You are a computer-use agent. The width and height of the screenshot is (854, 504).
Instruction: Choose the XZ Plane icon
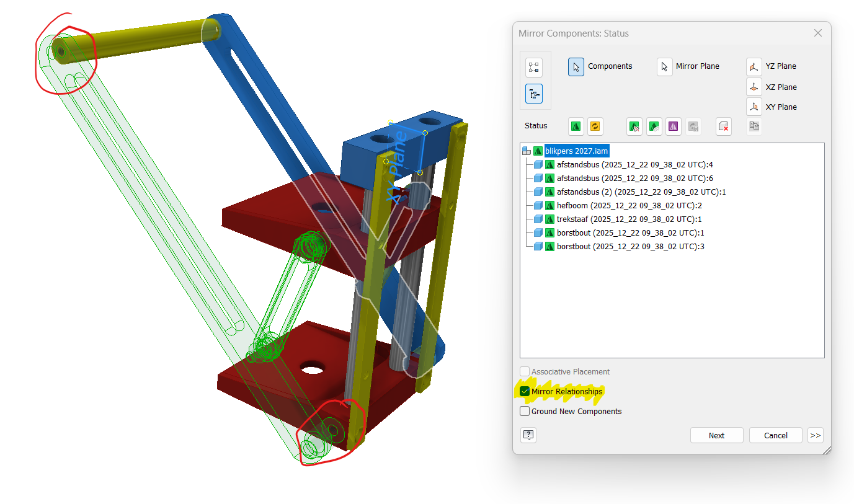point(754,87)
